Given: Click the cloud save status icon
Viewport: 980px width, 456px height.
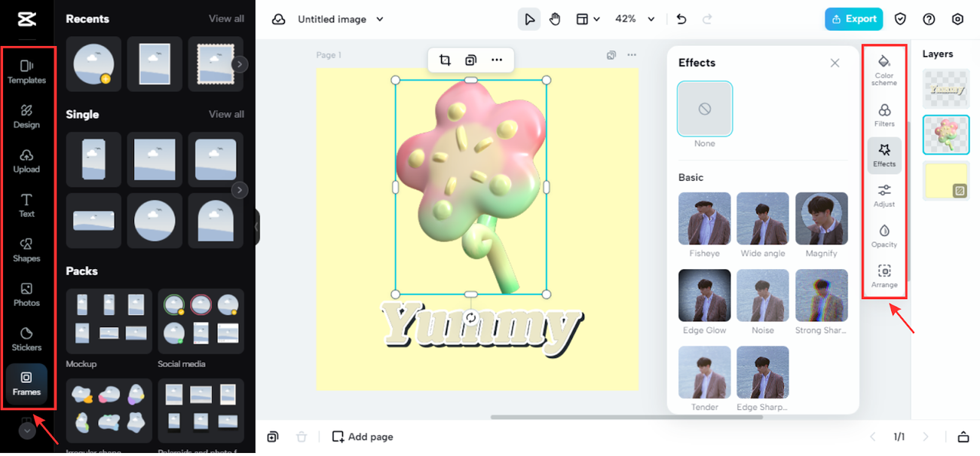Looking at the screenshot, I should click(x=279, y=19).
